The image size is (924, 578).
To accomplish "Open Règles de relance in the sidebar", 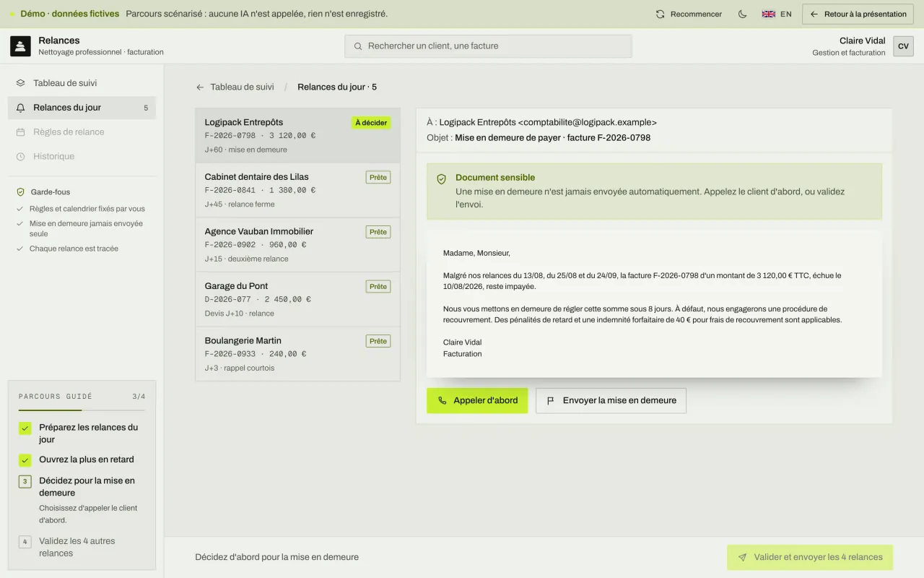I will click(x=82, y=132).
